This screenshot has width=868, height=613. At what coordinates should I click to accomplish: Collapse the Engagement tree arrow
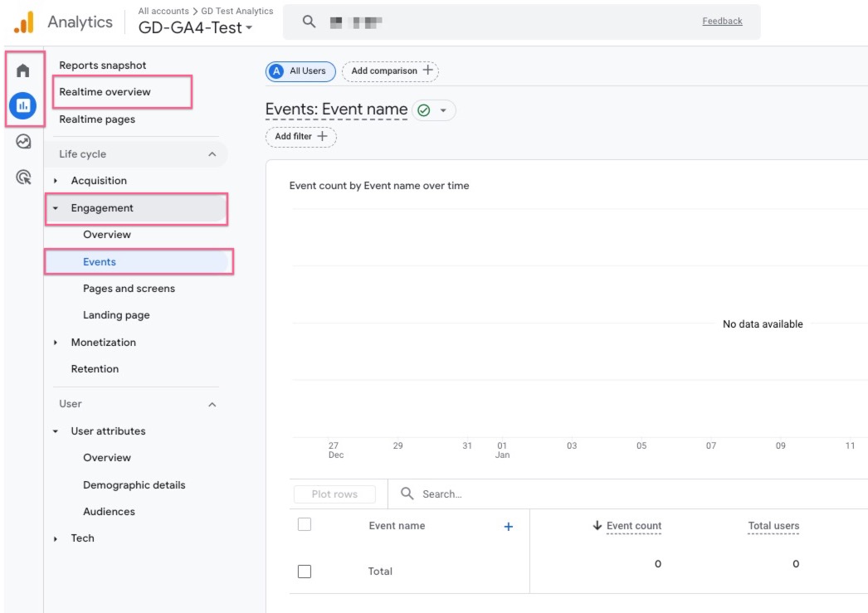56,208
